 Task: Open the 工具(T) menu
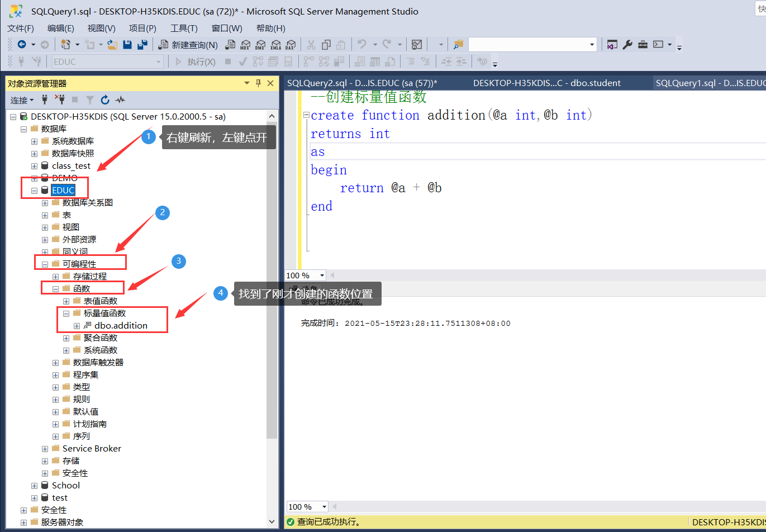coord(184,28)
